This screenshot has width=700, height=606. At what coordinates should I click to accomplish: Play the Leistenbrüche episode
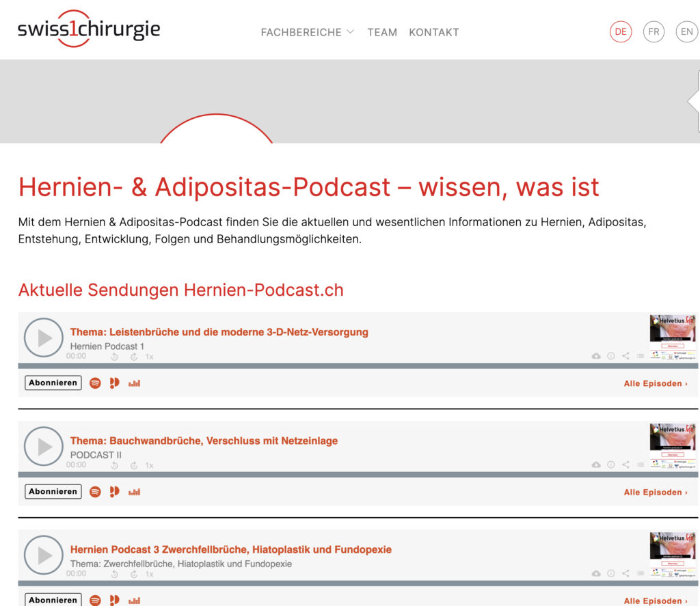coord(44,338)
